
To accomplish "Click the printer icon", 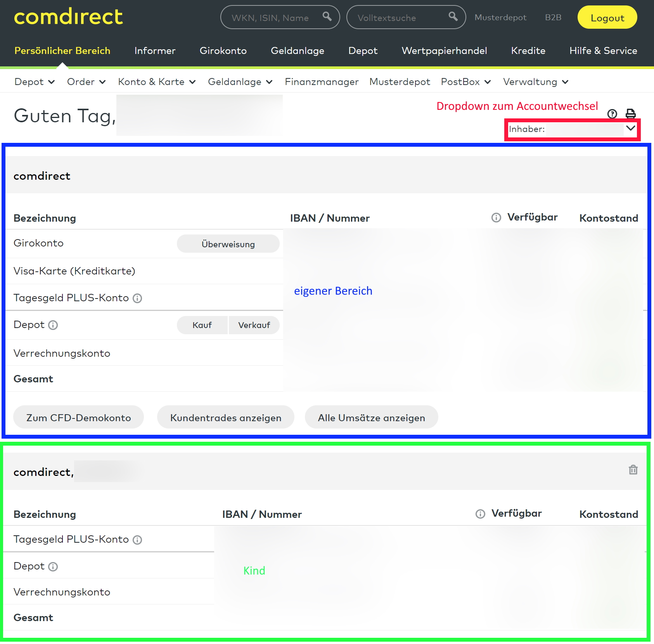I will (x=631, y=114).
